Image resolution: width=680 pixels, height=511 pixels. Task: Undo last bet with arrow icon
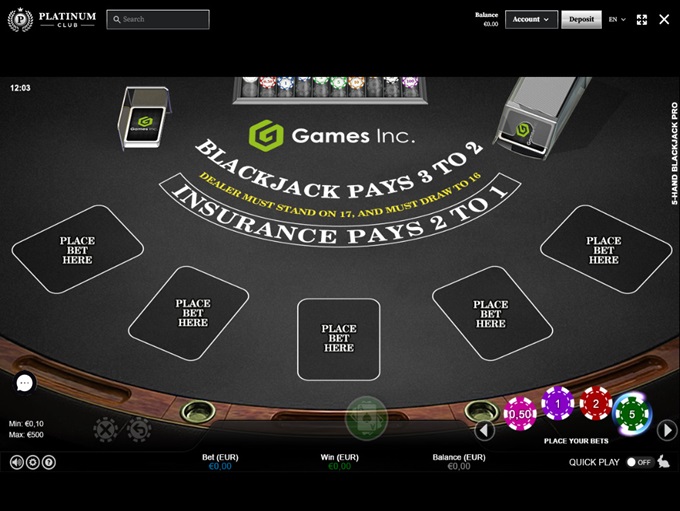[139, 430]
